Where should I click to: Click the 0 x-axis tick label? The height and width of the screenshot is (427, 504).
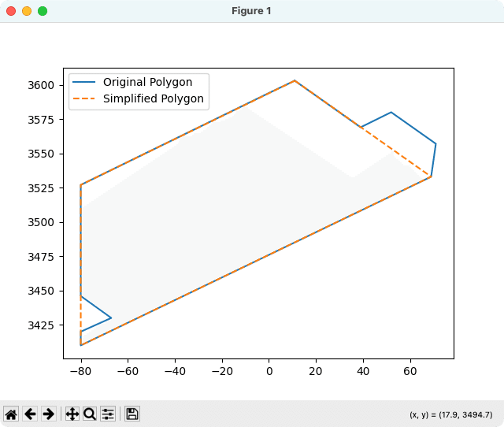click(x=269, y=371)
